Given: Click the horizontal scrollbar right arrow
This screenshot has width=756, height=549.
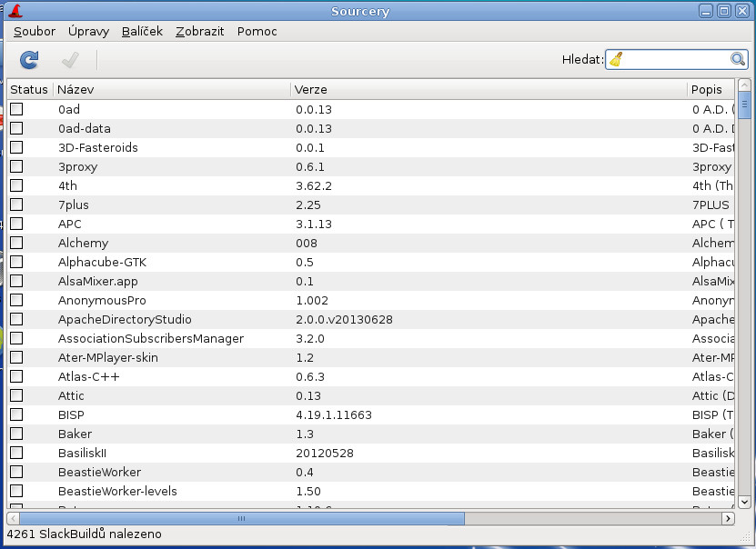Looking at the screenshot, I should point(727,518).
